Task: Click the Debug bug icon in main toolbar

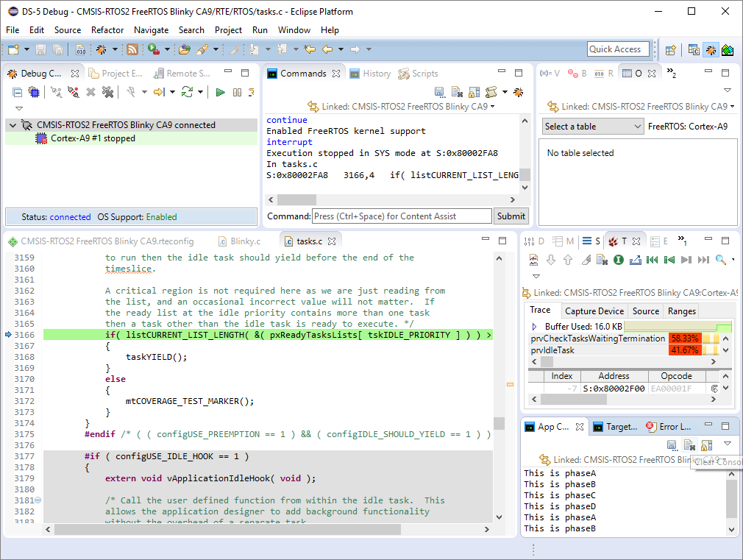Action: click(x=102, y=49)
